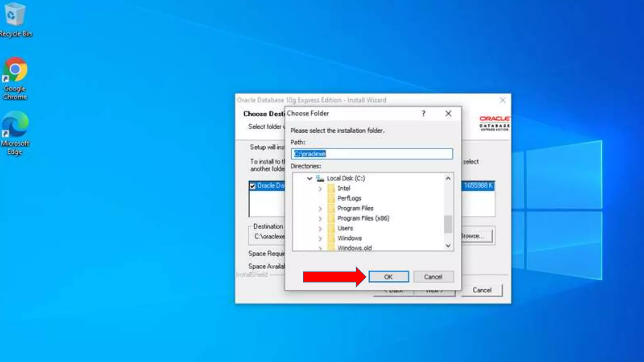Open the Microsoft Edge desktop shortcut
The width and height of the screenshot is (644, 362).
15,124
